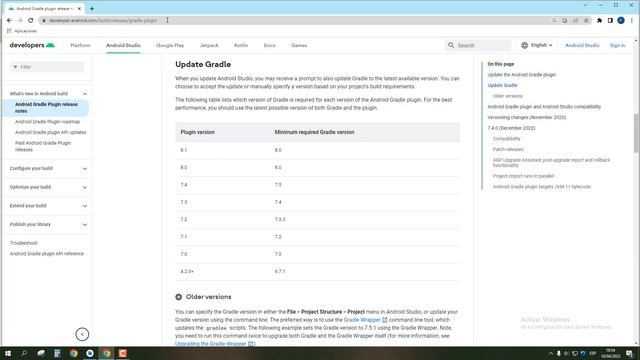Open Past Android Gradle Plugin releases item
The width and height of the screenshot is (640, 360).
click(43, 146)
